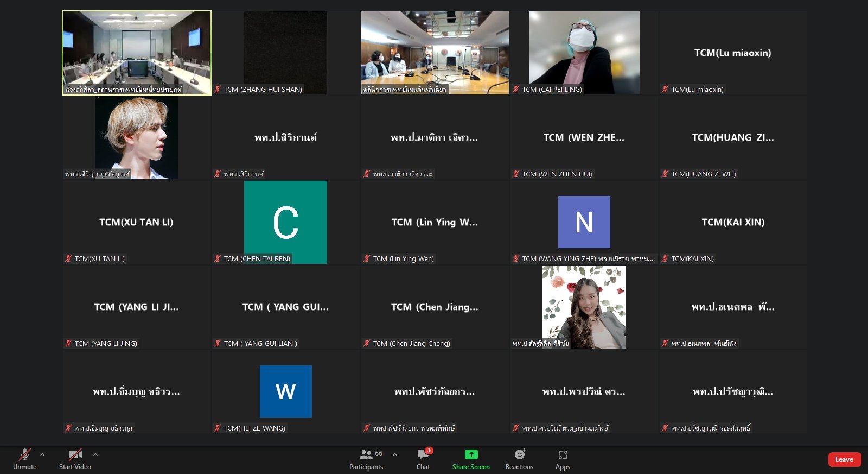Open the Participants panel
The width and height of the screenshot is (868, 474).
pyautogui.click(x=366, y=459)
